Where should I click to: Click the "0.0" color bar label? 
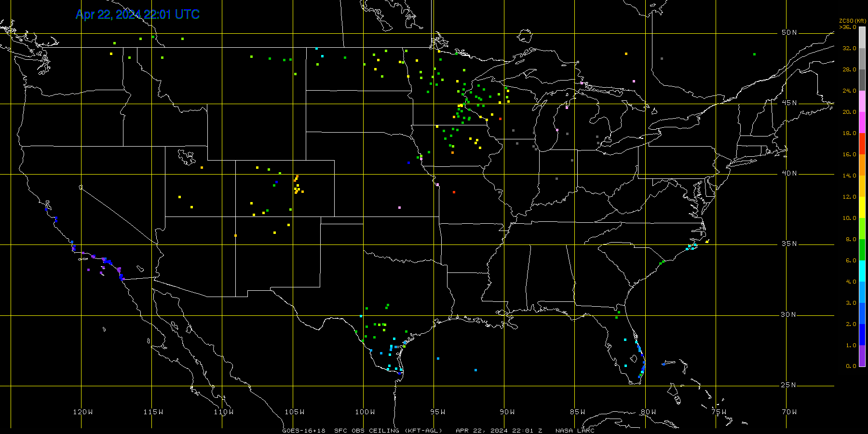pos(851,366)
